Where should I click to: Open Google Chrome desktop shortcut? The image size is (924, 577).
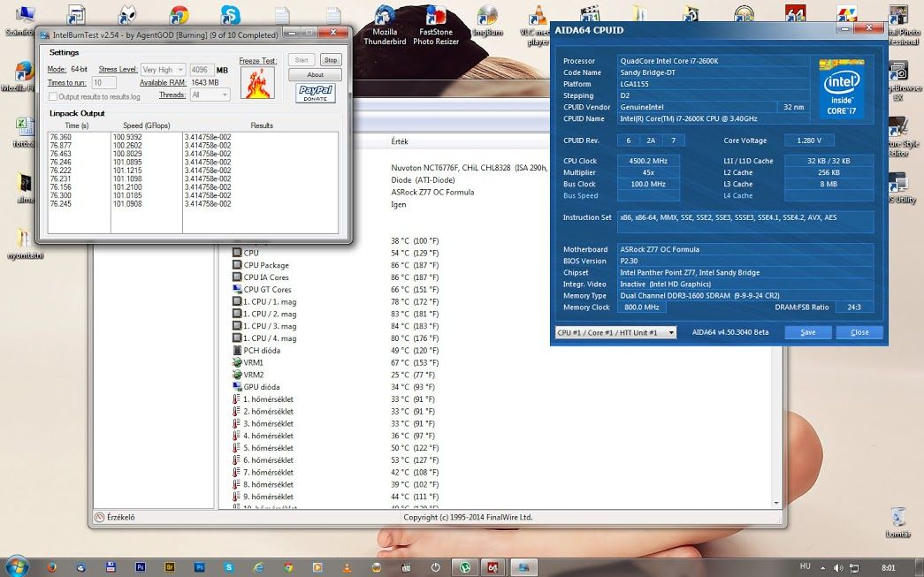click(x=179, y=16)
